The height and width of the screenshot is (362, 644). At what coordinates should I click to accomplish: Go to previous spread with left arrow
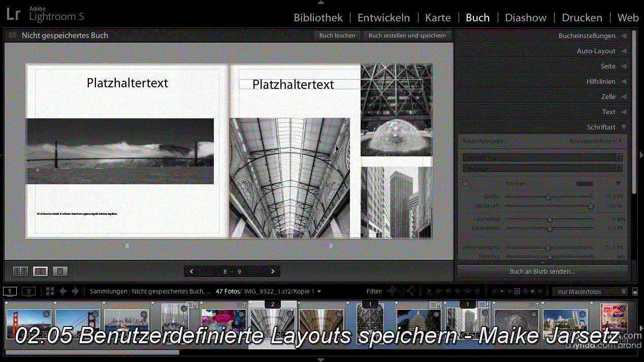tap(191, 272)
